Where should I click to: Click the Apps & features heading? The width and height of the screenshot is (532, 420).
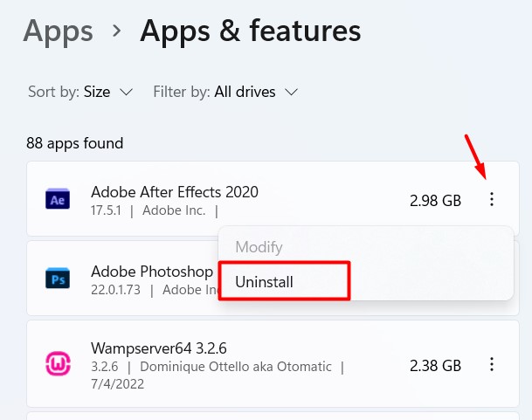250,31
